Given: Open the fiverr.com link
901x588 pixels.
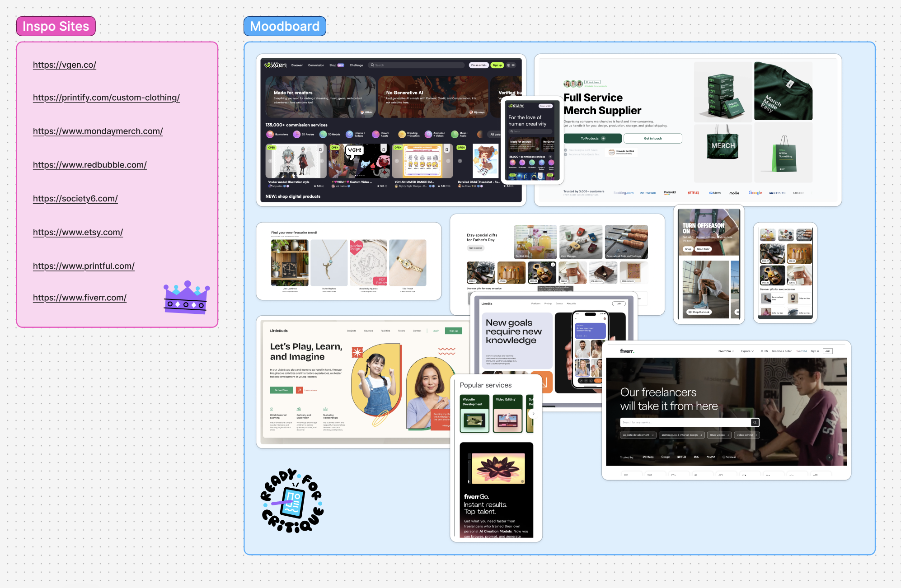Looking at the screenshot, I should pyautogui.click(x=80, y=298).
